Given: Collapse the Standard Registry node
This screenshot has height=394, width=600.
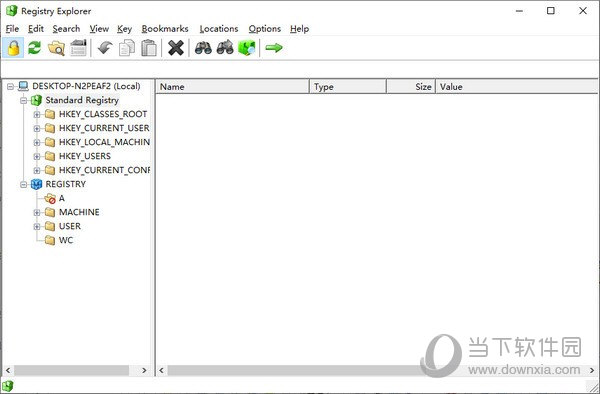Looking at the screenshot, I should [x=24, y=101].
